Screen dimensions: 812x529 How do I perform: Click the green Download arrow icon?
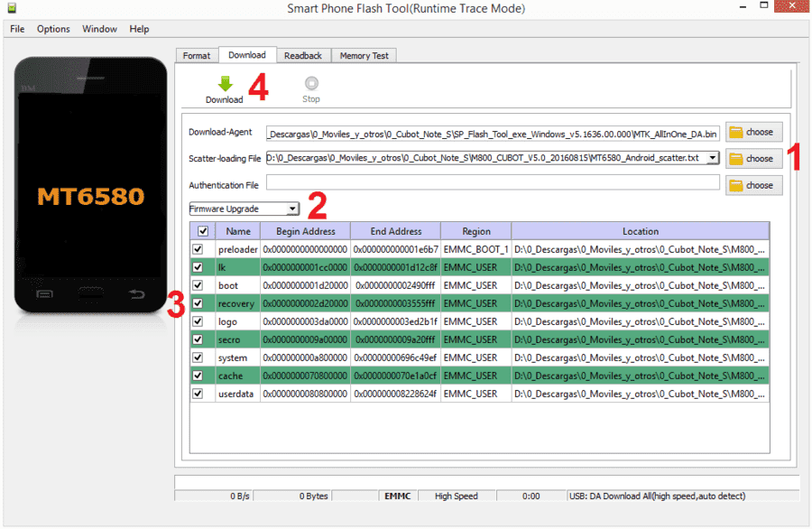click(x=226, y=83)
